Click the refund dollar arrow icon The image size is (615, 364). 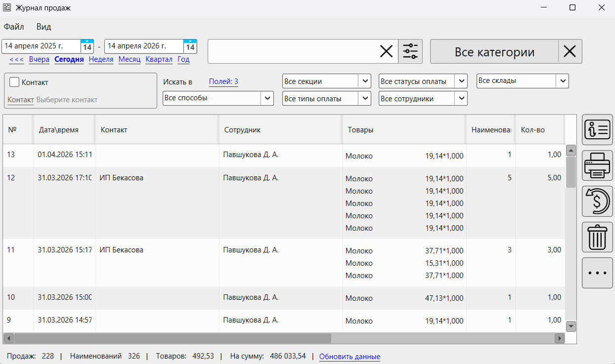coord(597,202)
